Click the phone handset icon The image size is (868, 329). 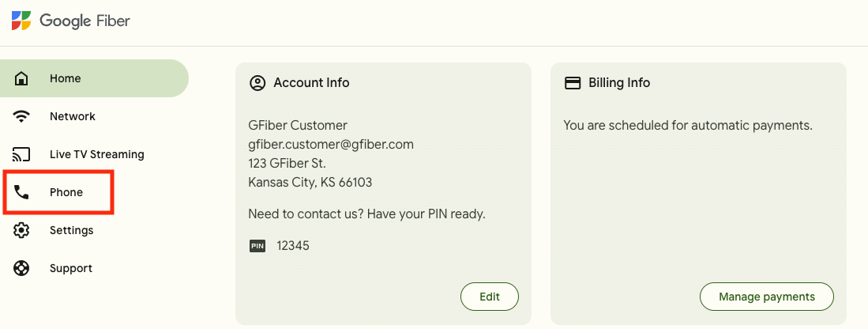pyautogui.click(x=22, y=192)
